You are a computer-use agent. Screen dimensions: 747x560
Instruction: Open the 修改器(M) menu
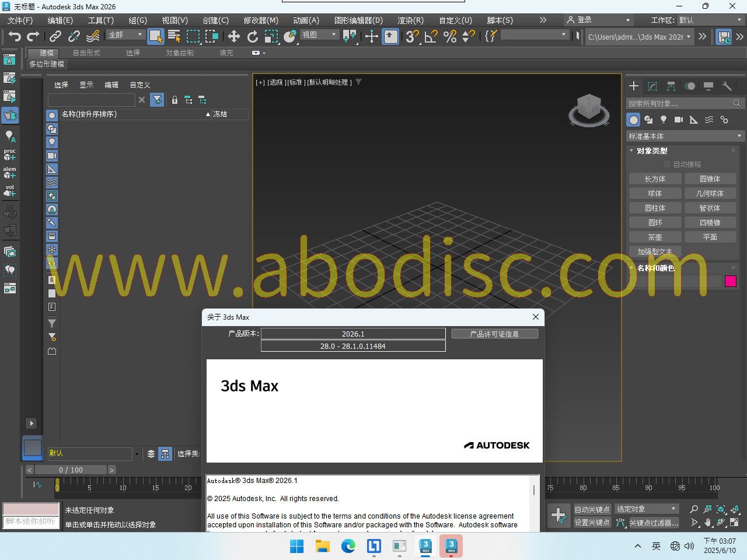261,20
